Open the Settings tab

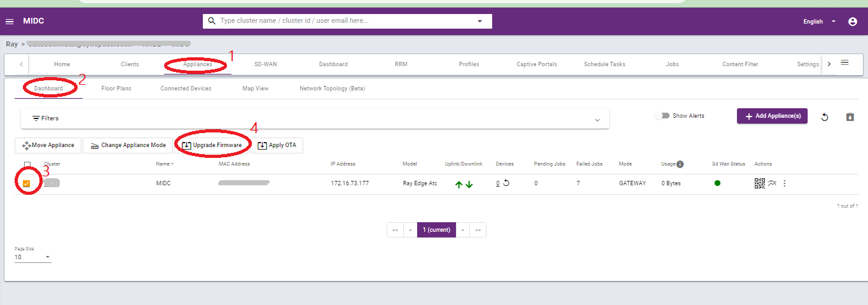point(808,64)
